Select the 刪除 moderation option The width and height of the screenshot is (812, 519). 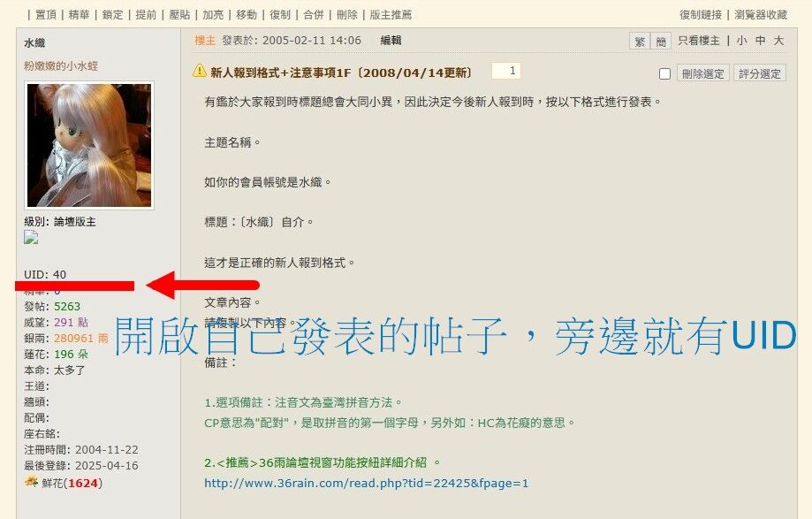pos(347,14)
